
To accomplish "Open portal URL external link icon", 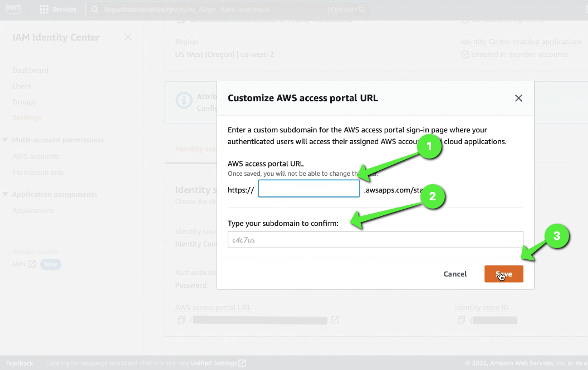I will (x=335, y=320).
